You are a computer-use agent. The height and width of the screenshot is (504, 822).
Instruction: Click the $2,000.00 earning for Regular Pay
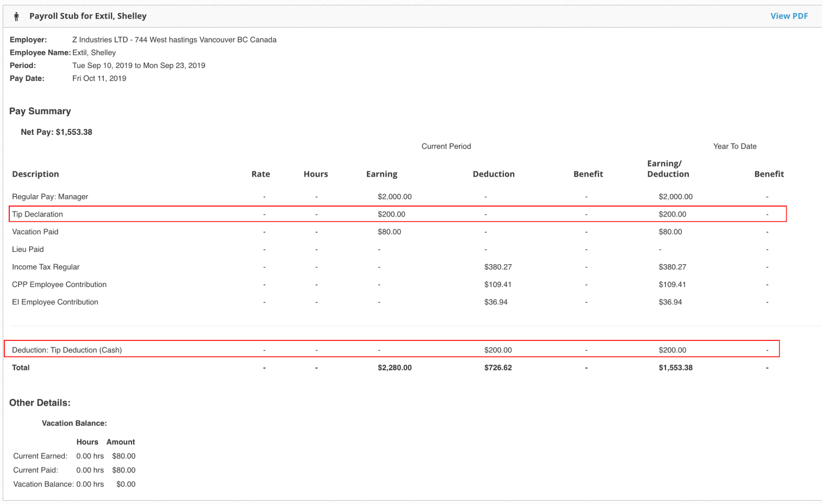(x=395, y=197)
